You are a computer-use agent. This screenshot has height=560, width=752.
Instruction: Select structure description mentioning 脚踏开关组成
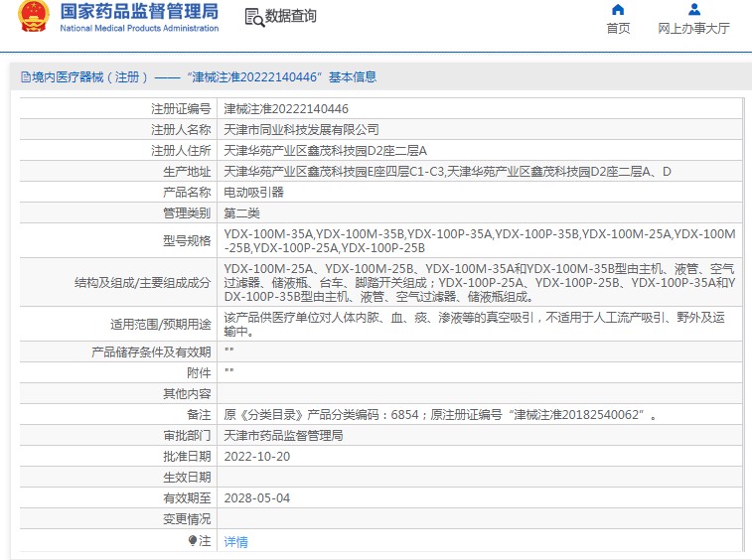pos(480,282)
